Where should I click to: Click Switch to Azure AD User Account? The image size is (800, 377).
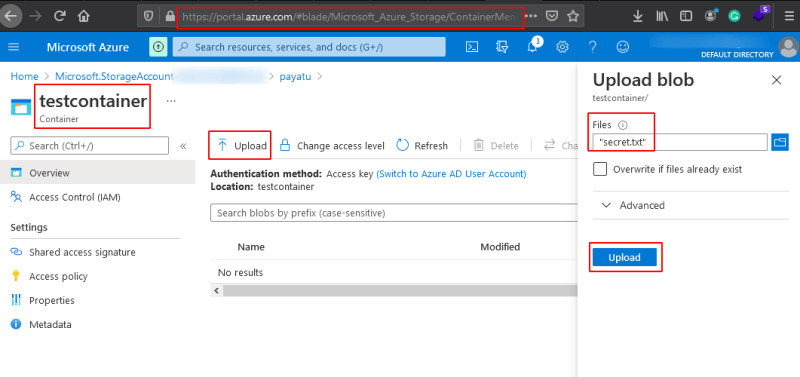pyautogui.click(x=451, y=174)
